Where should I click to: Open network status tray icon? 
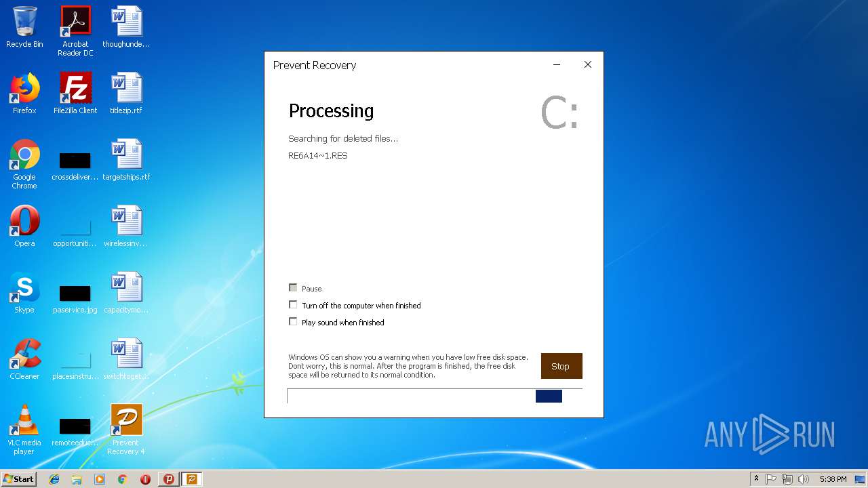point(787,479)
